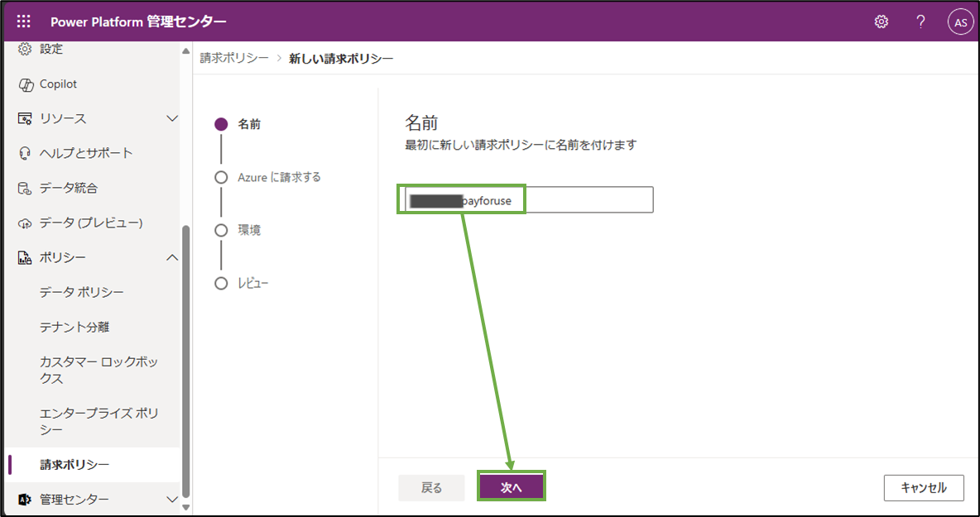Select データ ポリシー submenu item
This screenshot has height=517, width=980.
[81, 292]
